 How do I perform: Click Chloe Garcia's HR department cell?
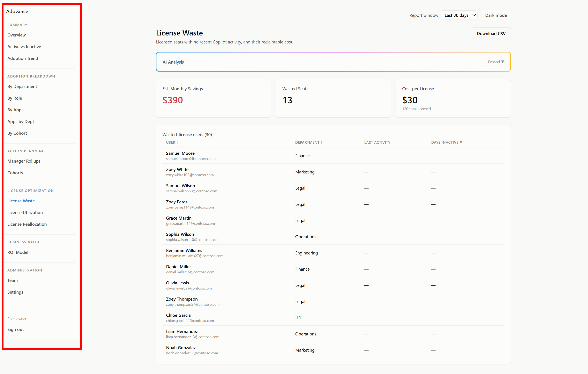coord(298,318)
